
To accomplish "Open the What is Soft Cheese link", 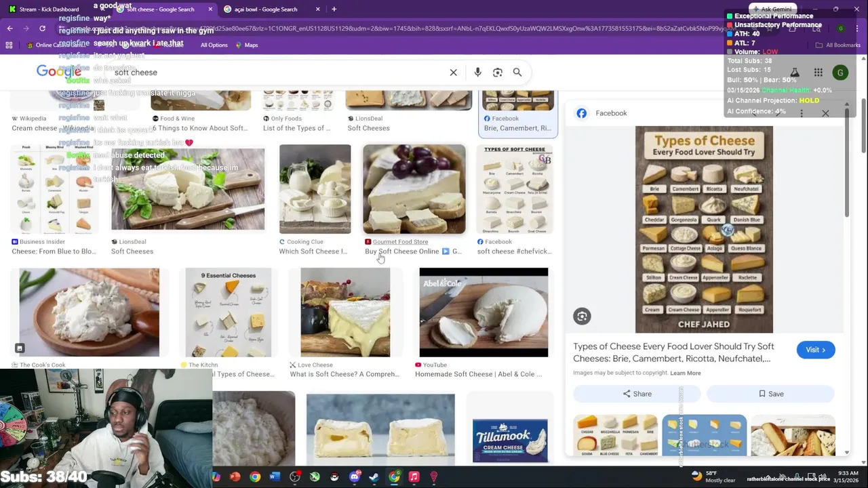I will (x=344, y=374).
